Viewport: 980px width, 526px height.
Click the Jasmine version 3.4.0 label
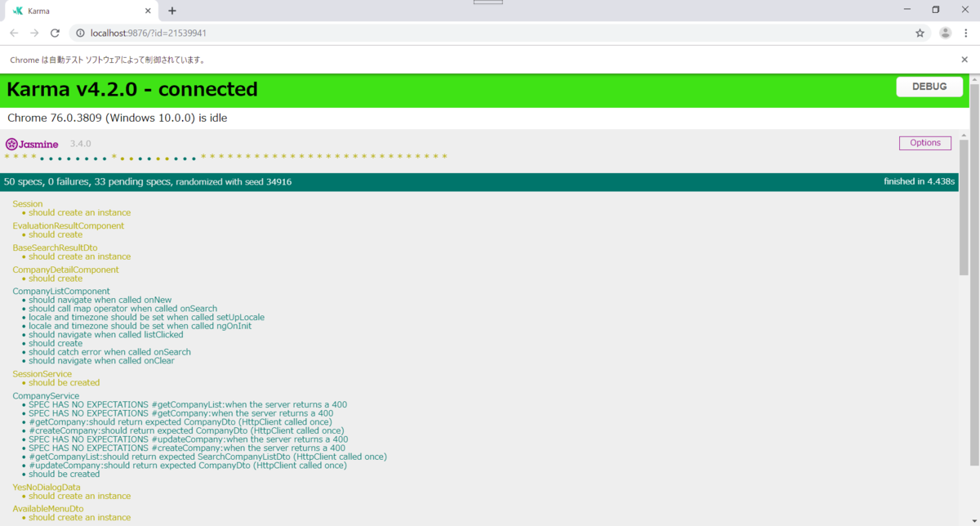point(81,144)
